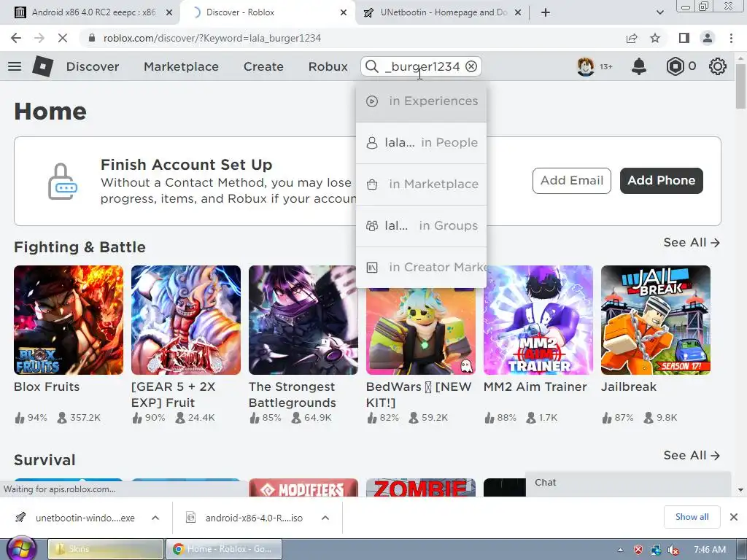
Task: Go back with the browser back arrow
Action: (x=16, y=38)
